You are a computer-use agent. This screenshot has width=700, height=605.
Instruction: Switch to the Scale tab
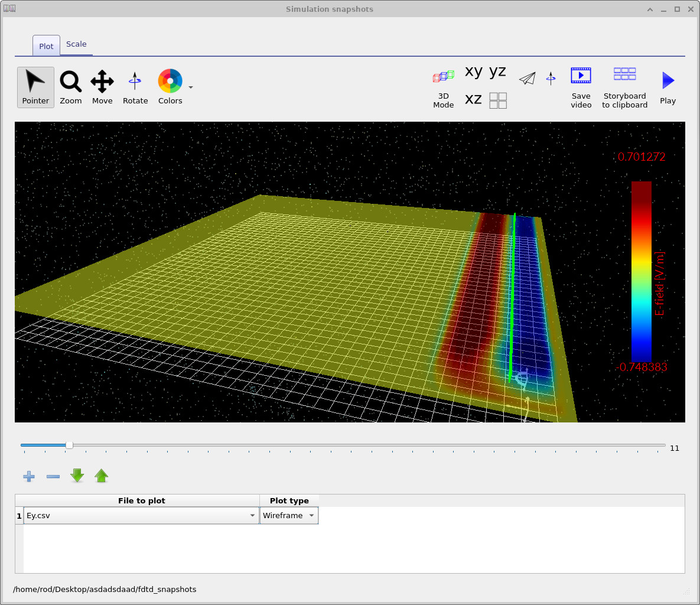click(76, 44)
